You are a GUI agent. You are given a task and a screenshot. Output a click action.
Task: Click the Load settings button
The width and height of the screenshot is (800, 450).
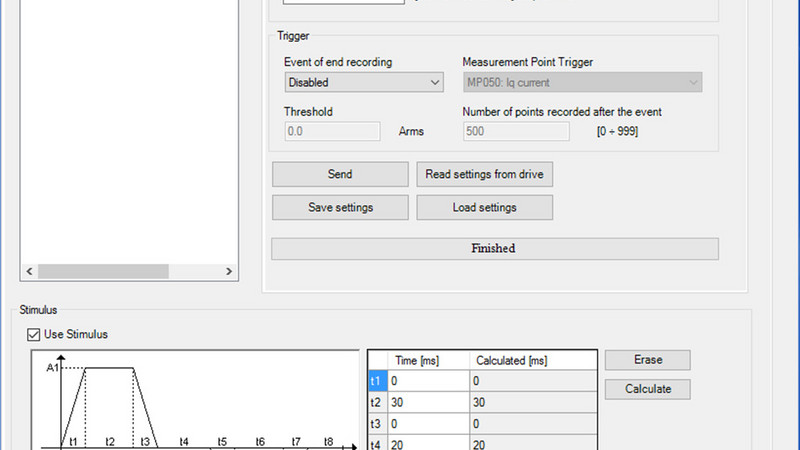[484, 207]
